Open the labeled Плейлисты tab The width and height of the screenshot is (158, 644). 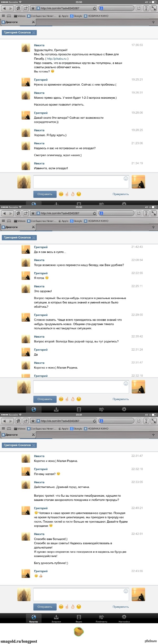101,618
